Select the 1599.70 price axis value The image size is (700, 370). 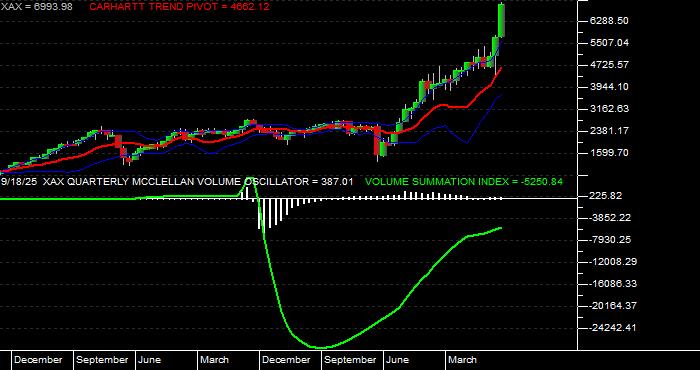pyautogui.click(x=608, y=153)
